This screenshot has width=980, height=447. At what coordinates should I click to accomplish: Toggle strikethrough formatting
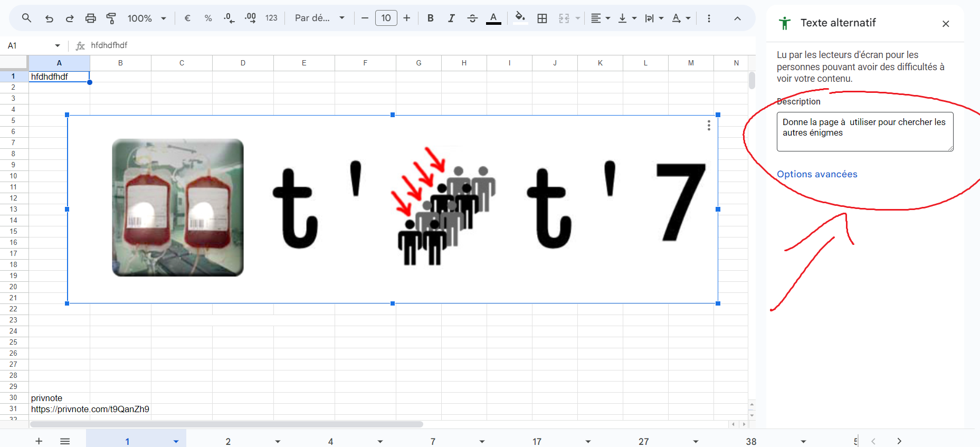(x=472, y=18)
